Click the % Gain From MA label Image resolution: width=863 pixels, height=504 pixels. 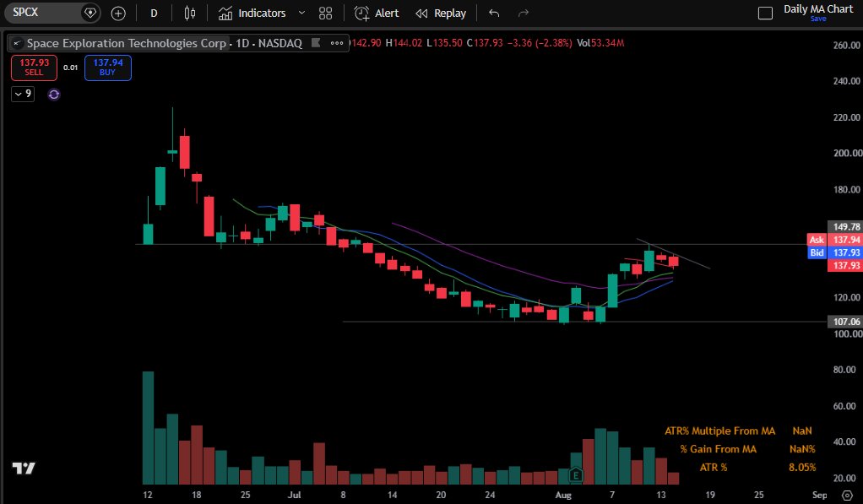pos(718,449)
